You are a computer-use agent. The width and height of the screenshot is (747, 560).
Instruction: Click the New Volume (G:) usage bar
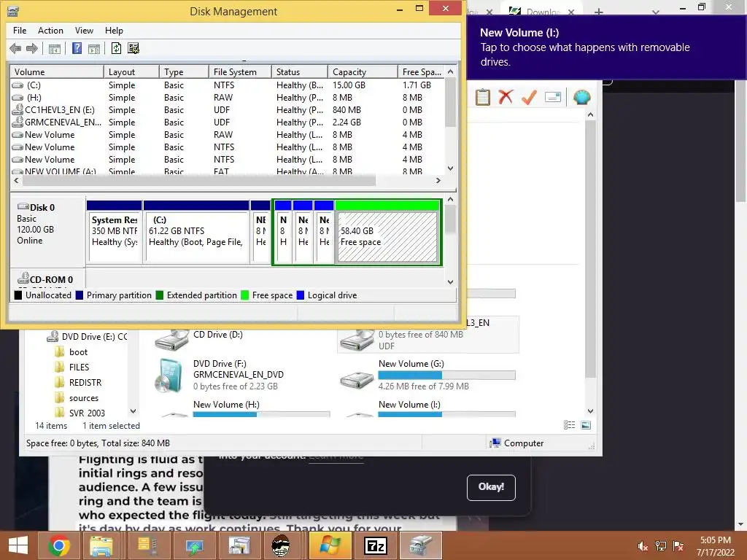pyautogui.click(x=446, y=376)
